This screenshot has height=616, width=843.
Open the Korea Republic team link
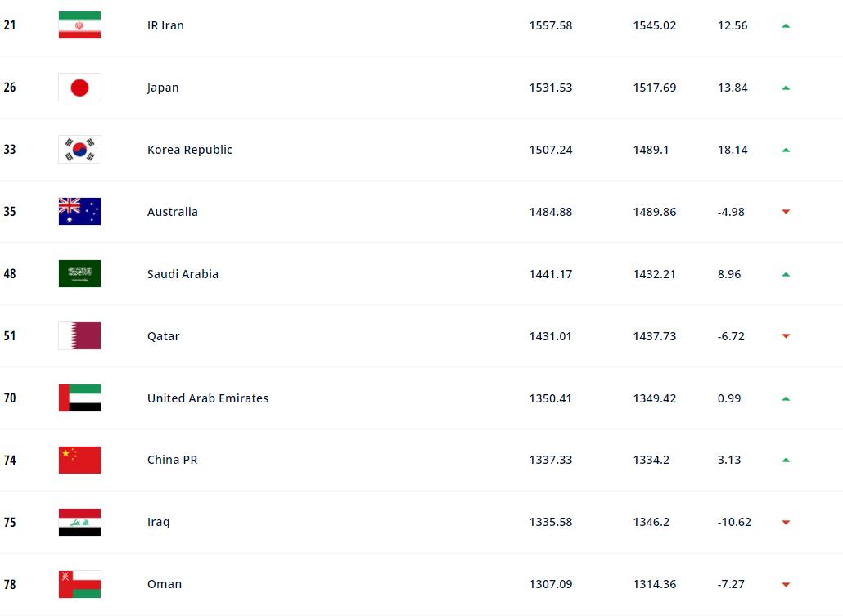pyautogui.click(x=190, y=150)
